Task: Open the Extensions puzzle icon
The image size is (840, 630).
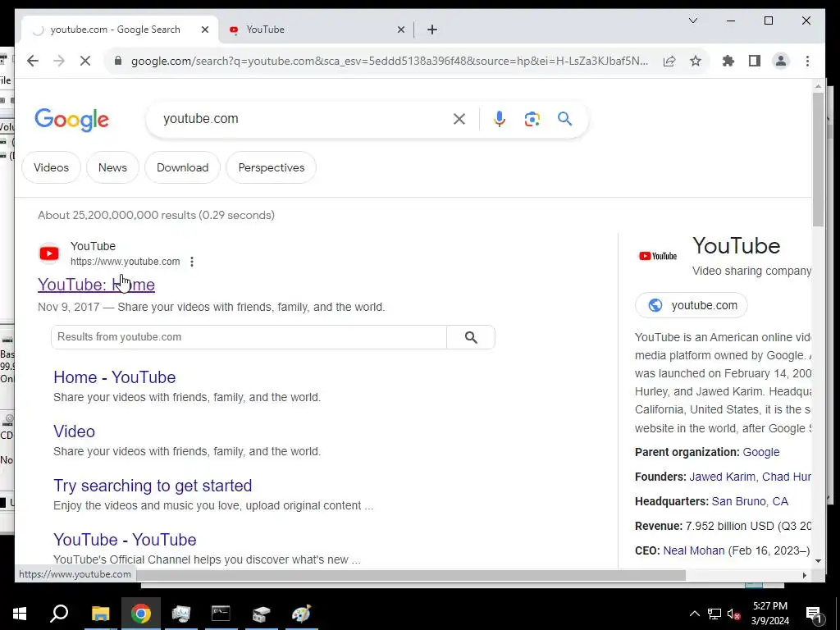Action: 728,61
